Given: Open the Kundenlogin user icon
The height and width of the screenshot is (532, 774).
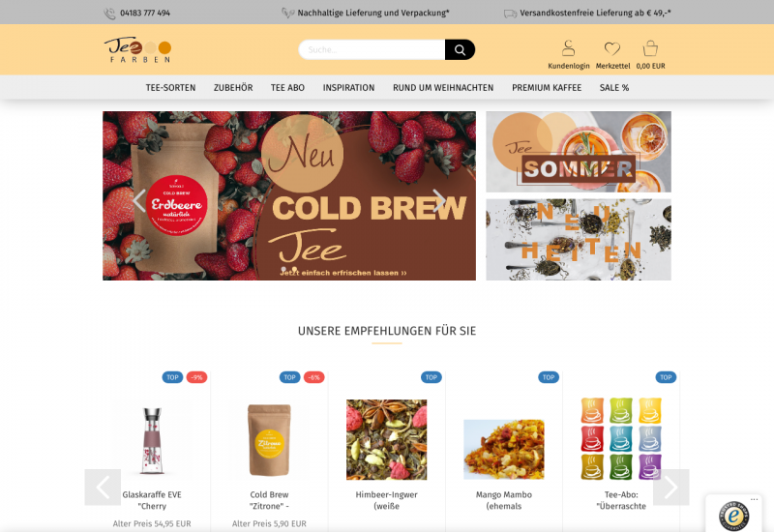Looking at the screenshot, I should pyautogui.click(x=568, y=48).
